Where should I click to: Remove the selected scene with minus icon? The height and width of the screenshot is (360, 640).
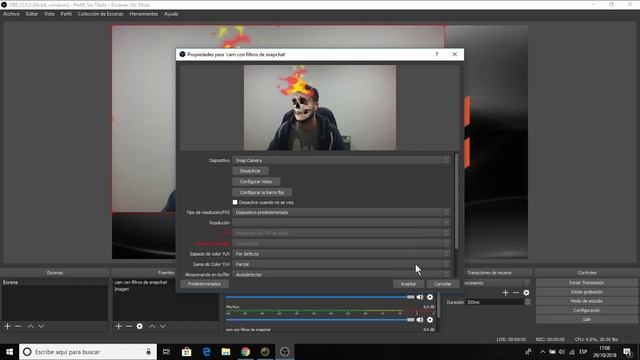(18, 326)
